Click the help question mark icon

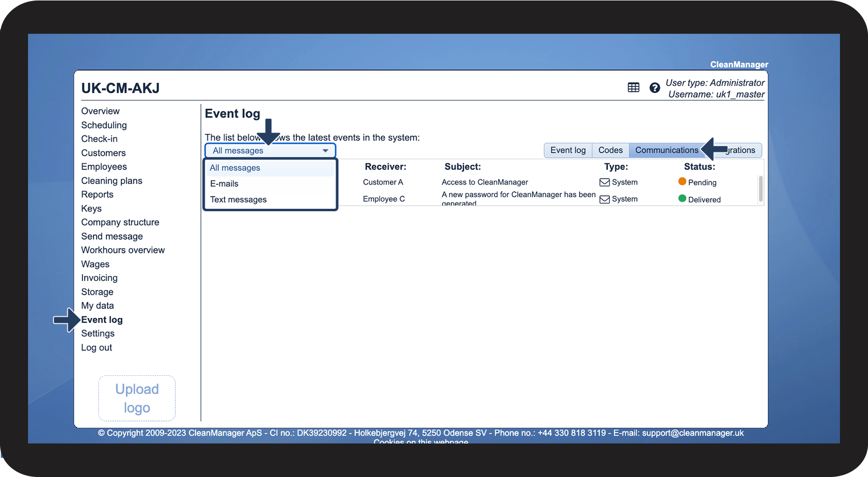(654, 87)
